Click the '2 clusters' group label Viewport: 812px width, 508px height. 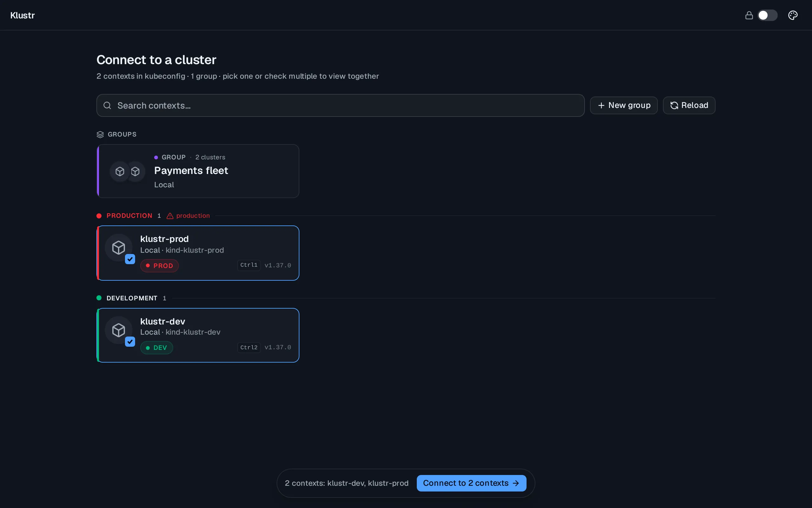(x=210, y=157)
